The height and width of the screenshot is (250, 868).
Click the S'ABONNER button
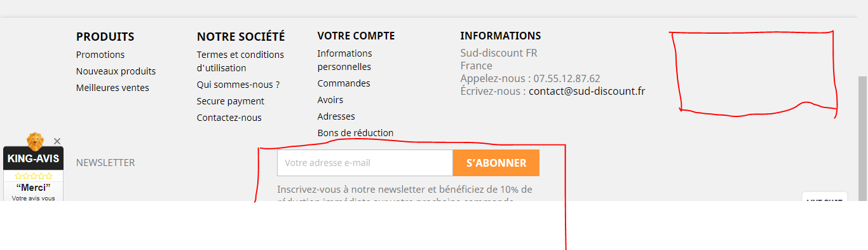(496, 163)
